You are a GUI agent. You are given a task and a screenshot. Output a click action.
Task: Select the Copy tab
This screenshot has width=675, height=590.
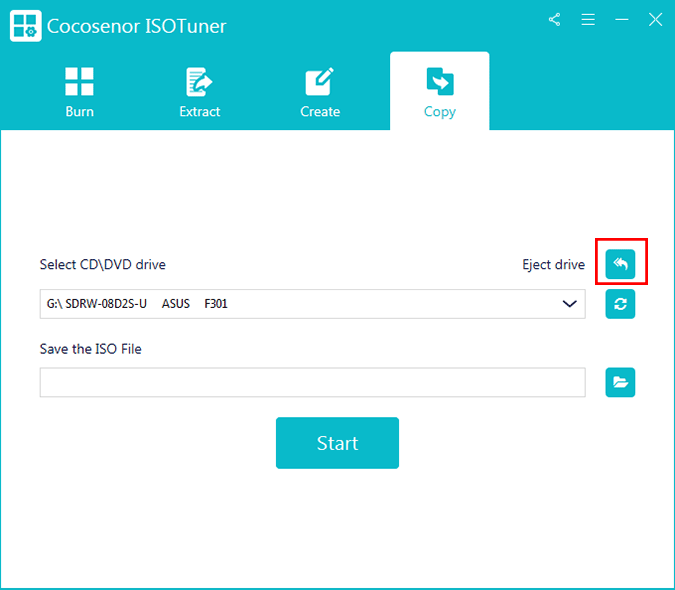point(440,91)
